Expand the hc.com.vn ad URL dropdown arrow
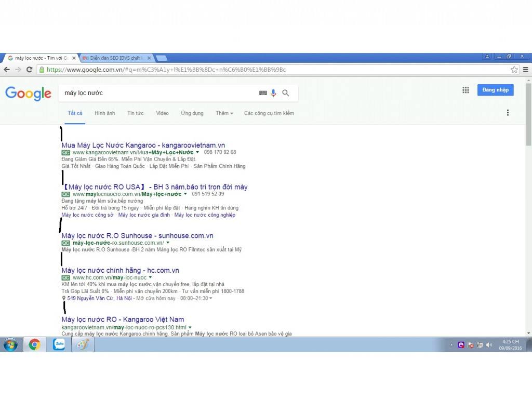This screenshot has width=532, height=399. [x=151, y=277]
